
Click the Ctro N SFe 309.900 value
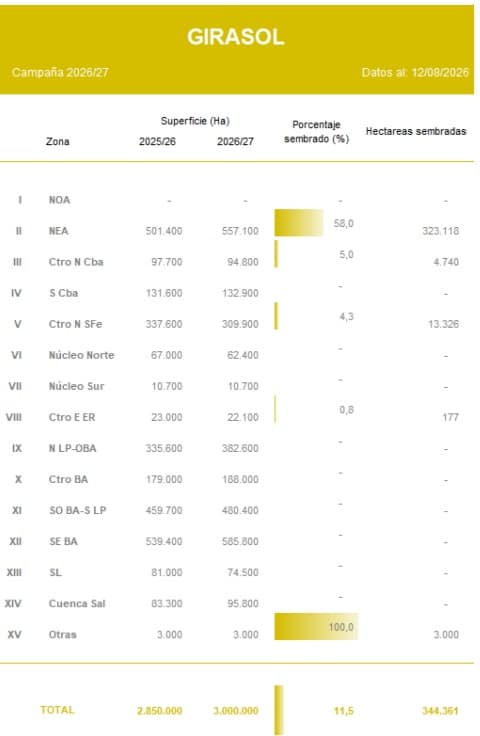[240, 324]
